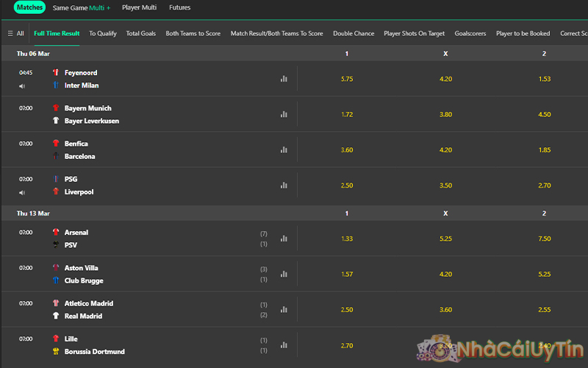
Task: View stats chart for PSG vs Liverpool
Action: coord(284,185)
